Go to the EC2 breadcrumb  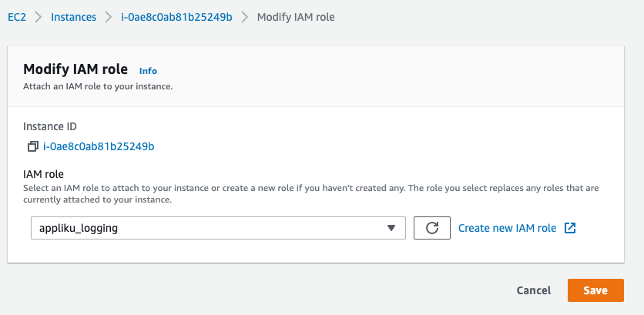17,17
